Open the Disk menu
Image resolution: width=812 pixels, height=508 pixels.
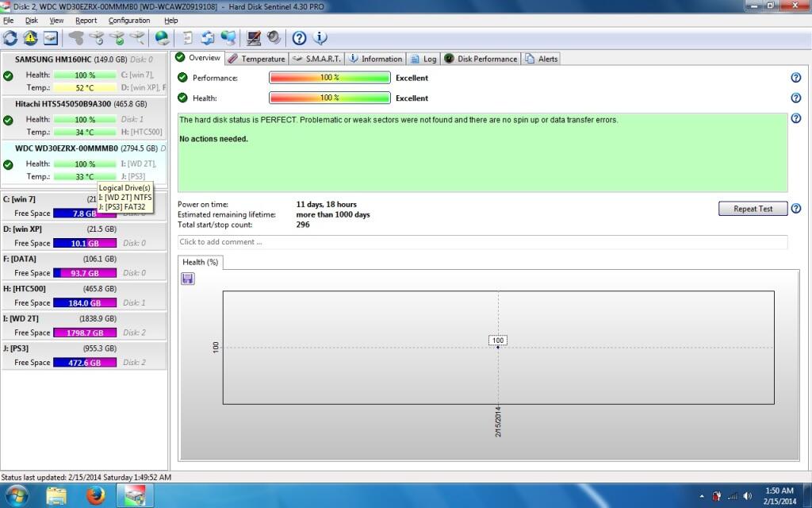[32, 20]
